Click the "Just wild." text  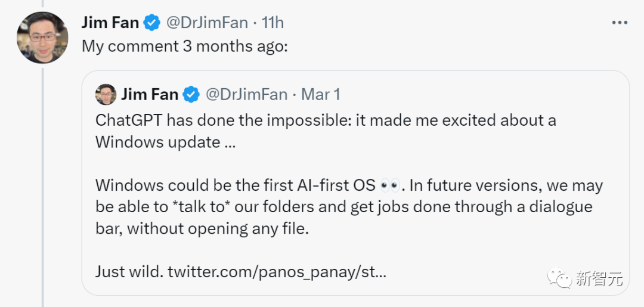[x=129, y=272]
